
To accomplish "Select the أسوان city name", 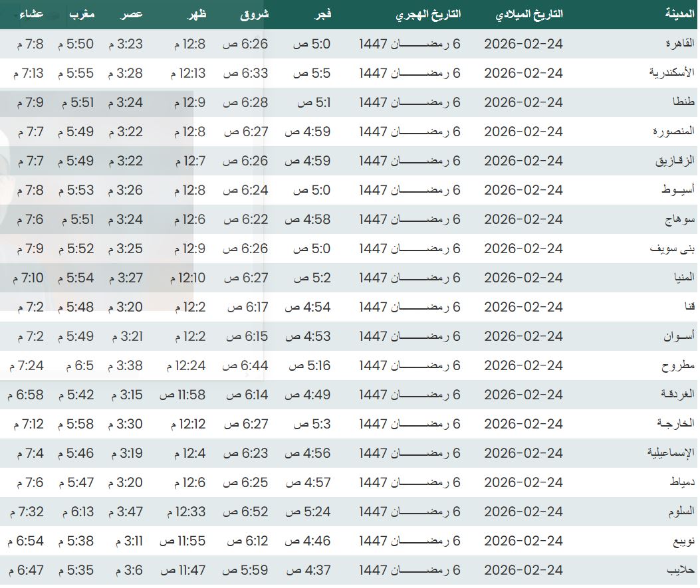I will click(679, 336).
